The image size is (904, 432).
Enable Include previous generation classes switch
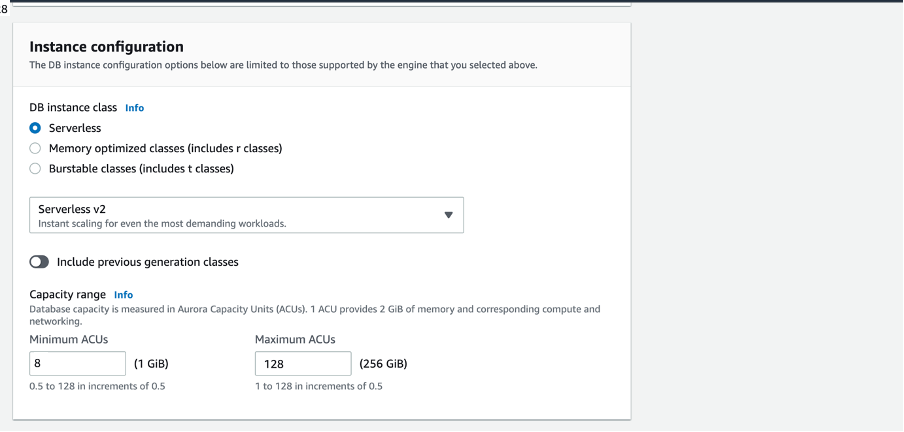(x=40, y=262)
